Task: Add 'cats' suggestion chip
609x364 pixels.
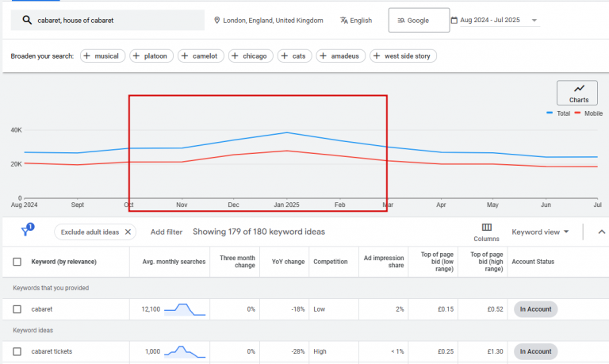Action: point(294,56)
